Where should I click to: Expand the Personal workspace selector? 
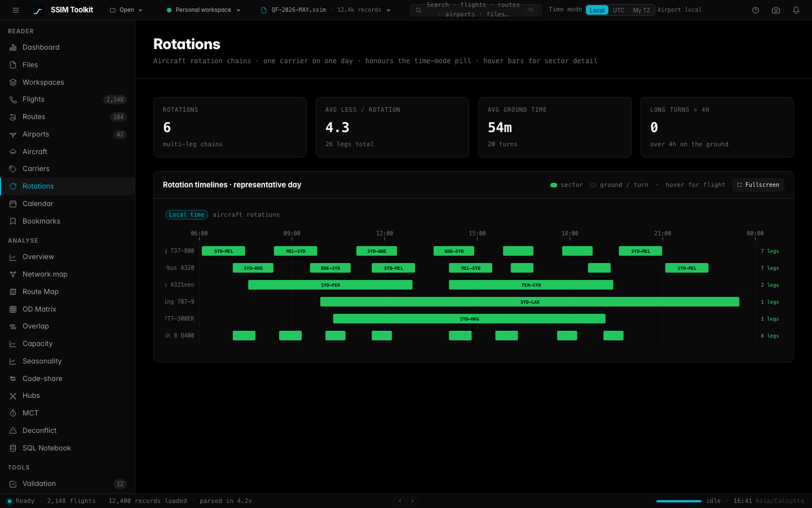204,10
